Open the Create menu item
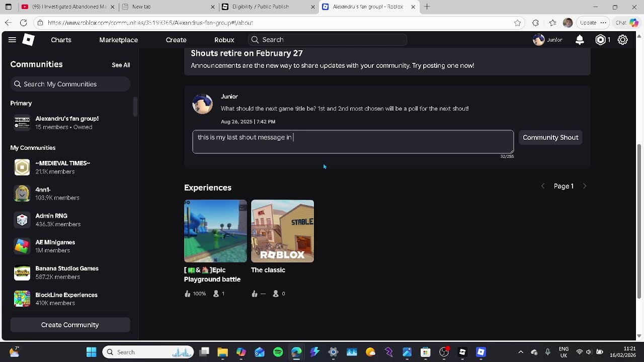This screenshot has height=362, width=644. (176, 40)
